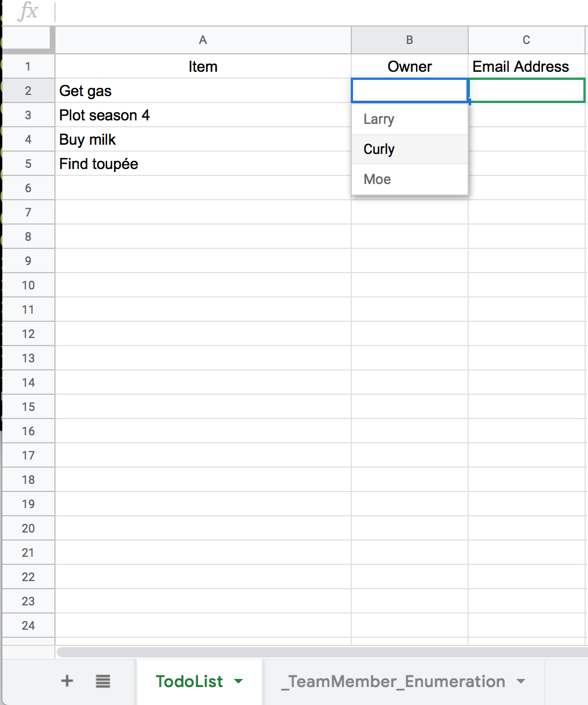The width and height of the screenshot is (588, 705).
Task: Click the select-all corner box
Action: 28,40
